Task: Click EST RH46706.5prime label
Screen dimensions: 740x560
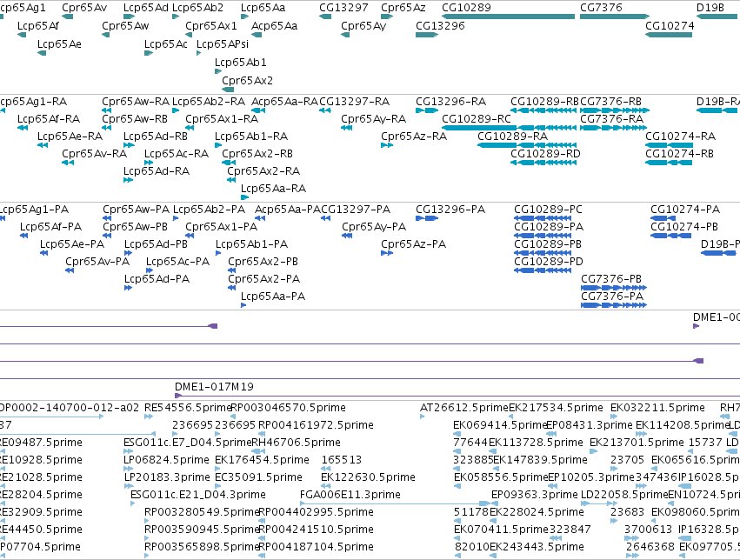Action: point(296,443)
